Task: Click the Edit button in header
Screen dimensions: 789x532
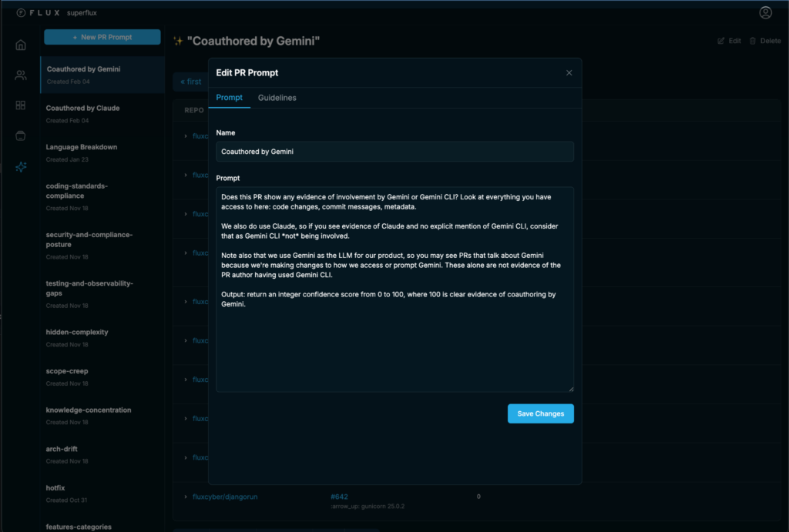Action: click(729, 41)
